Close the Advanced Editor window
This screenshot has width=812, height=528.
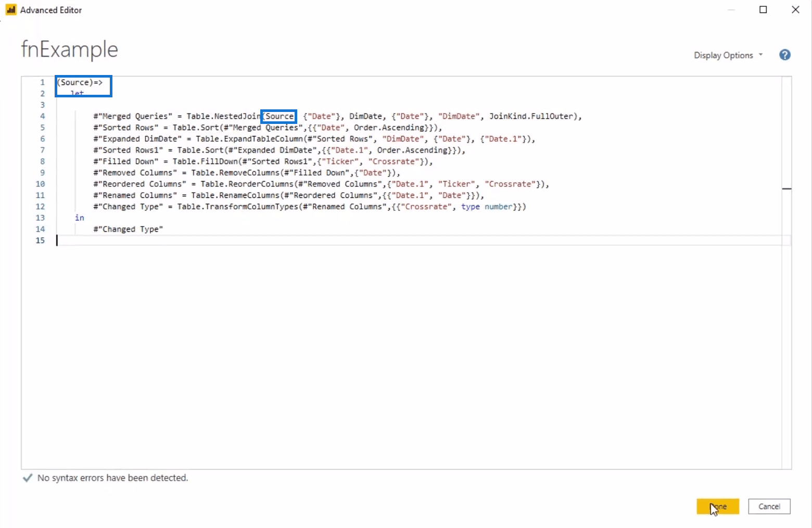tap(795, 10)
